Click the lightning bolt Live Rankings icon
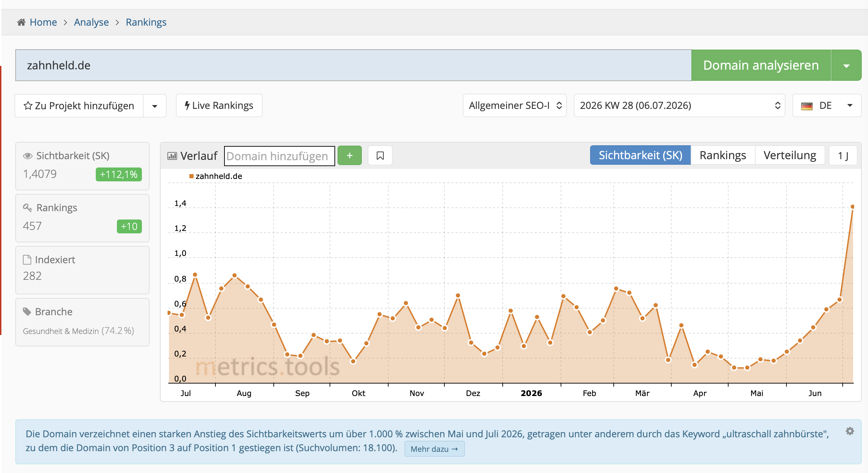868x473 pixels. pyautogui.click(x=187, y=105)
